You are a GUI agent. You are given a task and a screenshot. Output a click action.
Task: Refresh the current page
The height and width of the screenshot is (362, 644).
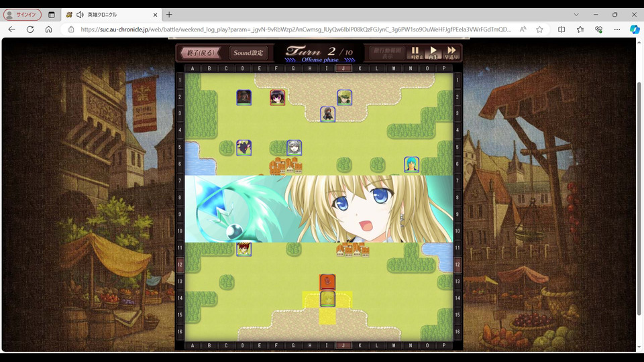(x=30, y=29)
